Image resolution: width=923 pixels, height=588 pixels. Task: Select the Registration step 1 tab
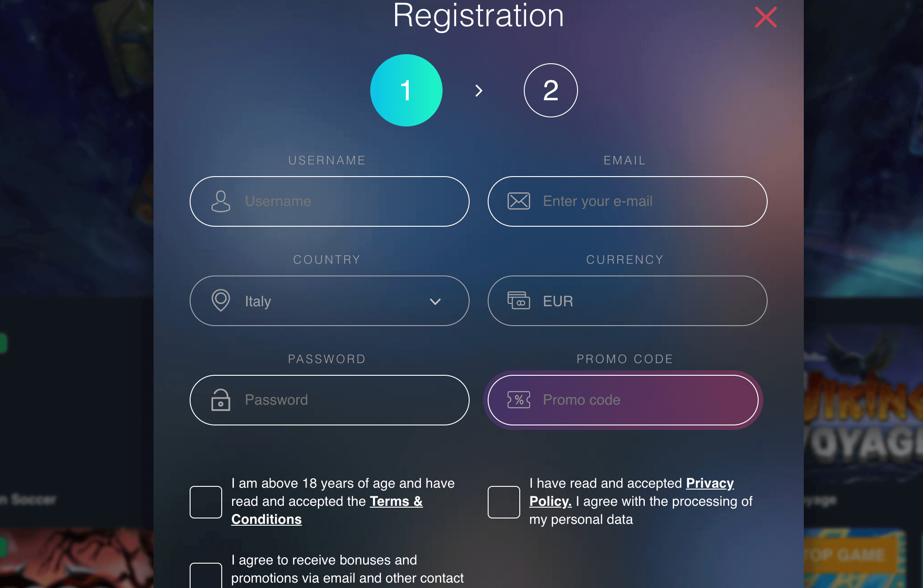[x=406, y=90]
